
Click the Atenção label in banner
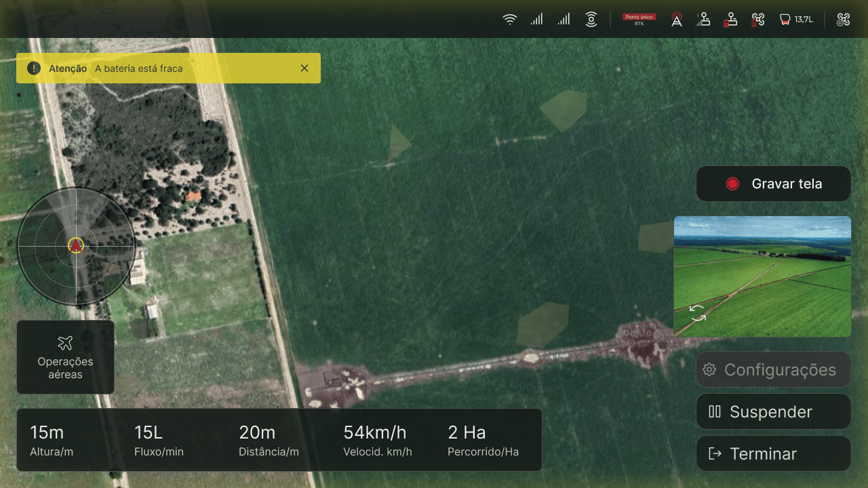coord(68,68)
